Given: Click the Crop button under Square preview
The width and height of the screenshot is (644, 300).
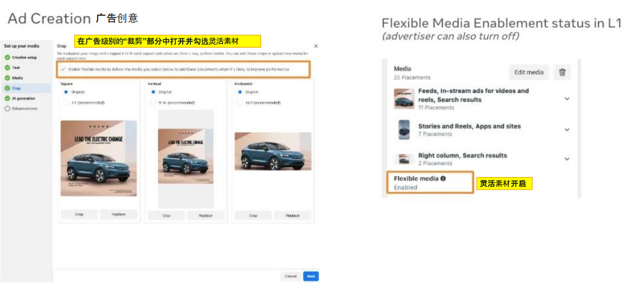Looking at the screenshot, I should coord(79,214).
